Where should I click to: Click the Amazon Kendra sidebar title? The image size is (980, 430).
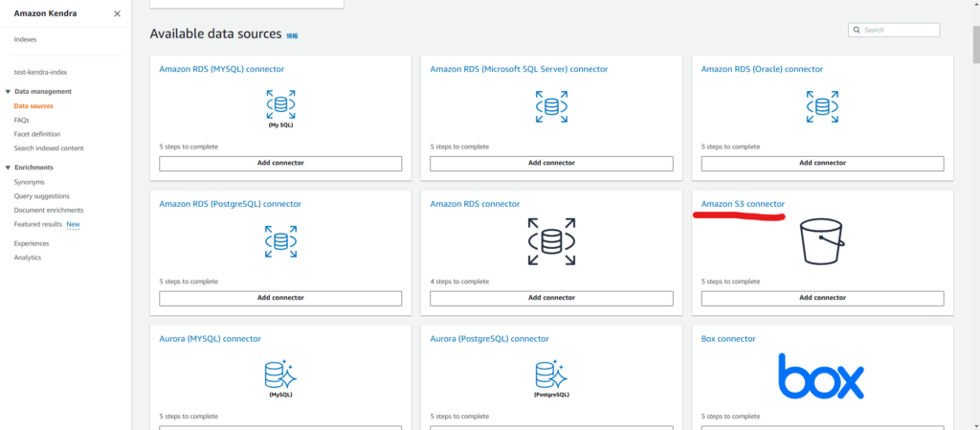46,13
